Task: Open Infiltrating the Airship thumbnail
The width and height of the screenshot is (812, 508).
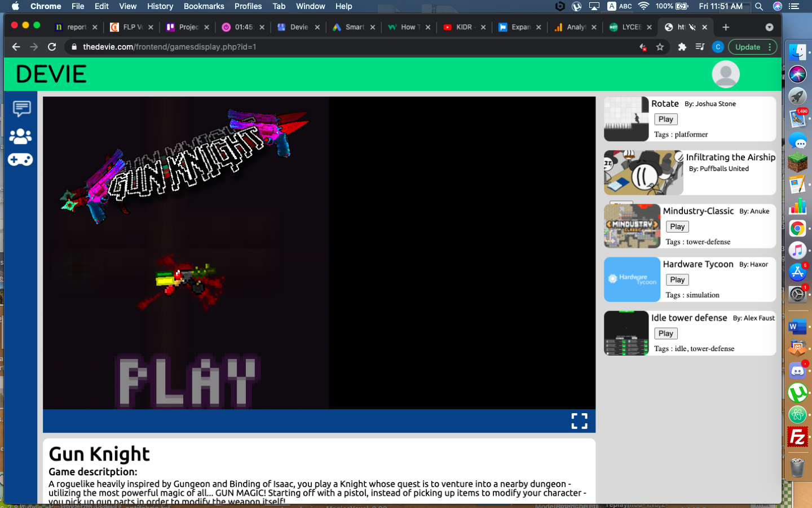Action: click(x=643, y=172)
